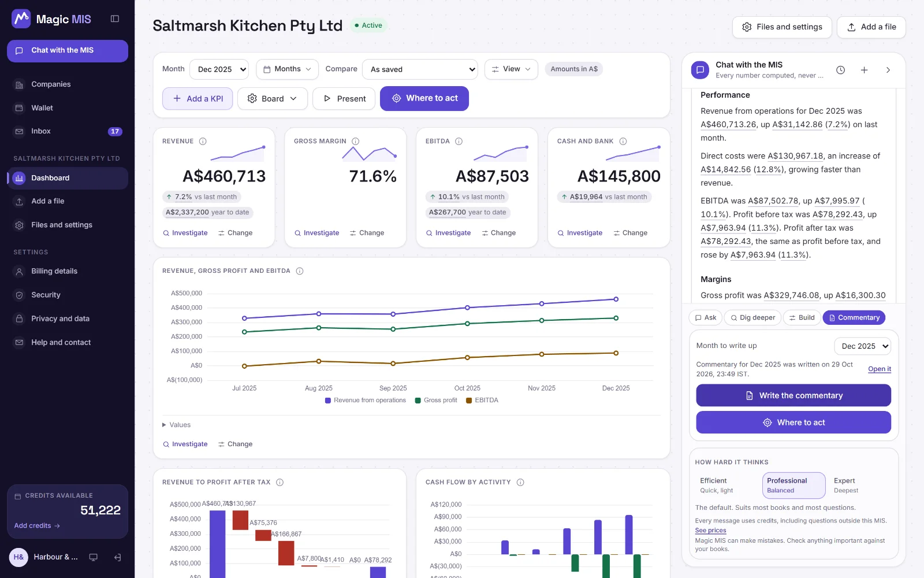Open the View dropdown
Viewport: 924px width, 578px height.
click(511, 69)
